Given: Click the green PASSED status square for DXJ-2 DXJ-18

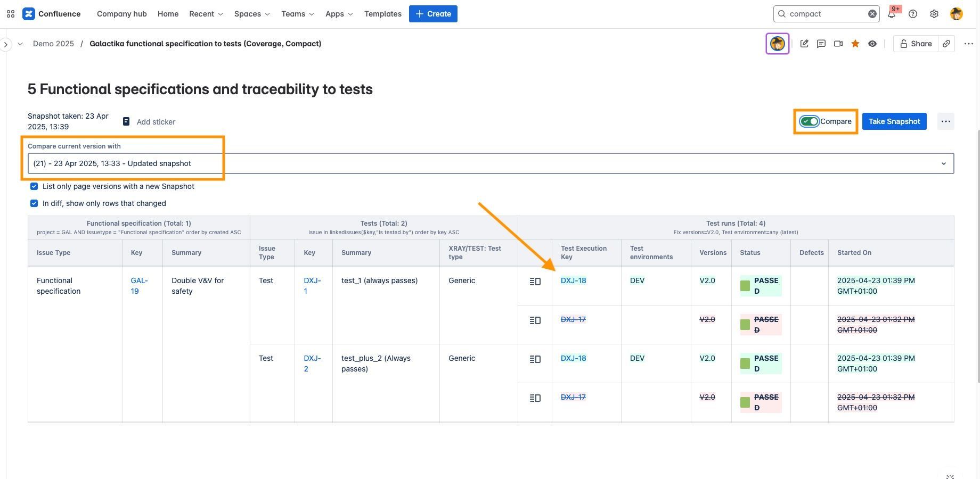Looking at the screenshot, I should pyautogui.click(x=745, y=364).
